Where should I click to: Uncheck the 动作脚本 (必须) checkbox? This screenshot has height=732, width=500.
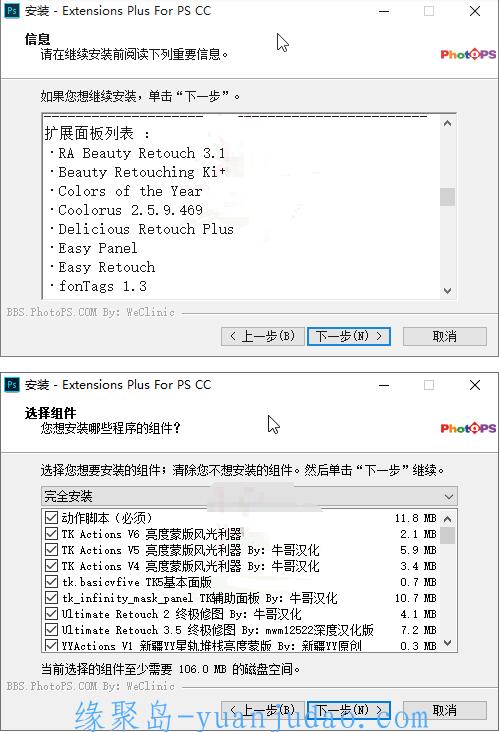click(x=51, y=517)
